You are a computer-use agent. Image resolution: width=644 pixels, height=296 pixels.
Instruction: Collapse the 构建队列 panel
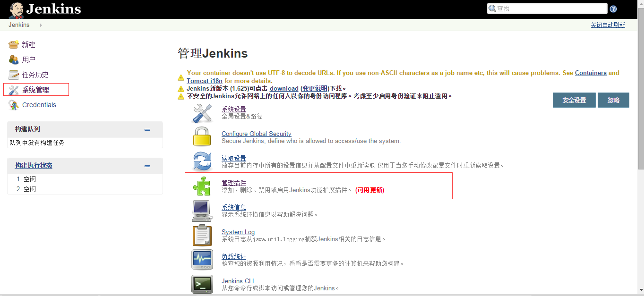tap(147, 130)
